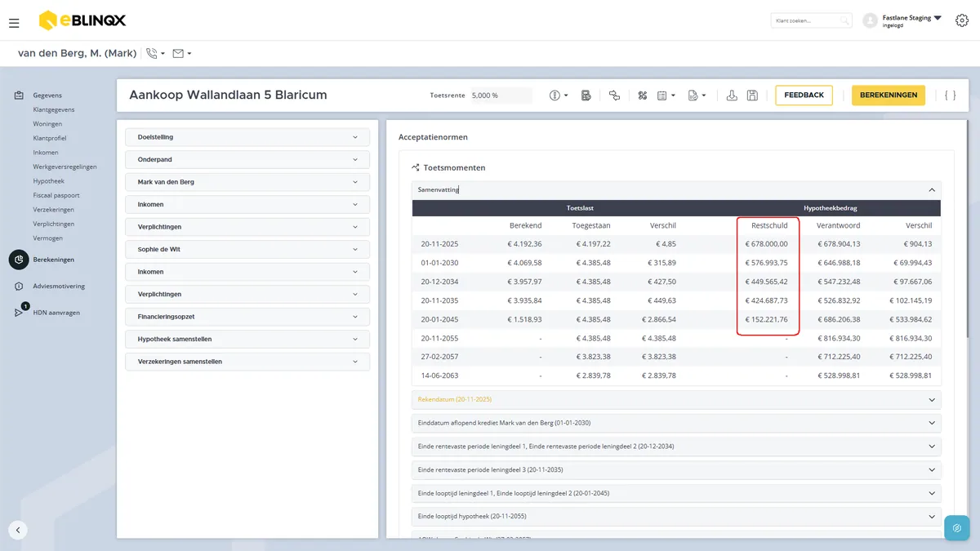The height and width of the screenshot is (551, 980).
Task: Expand the Doelstelling section
Action: [x=247, y=137]
